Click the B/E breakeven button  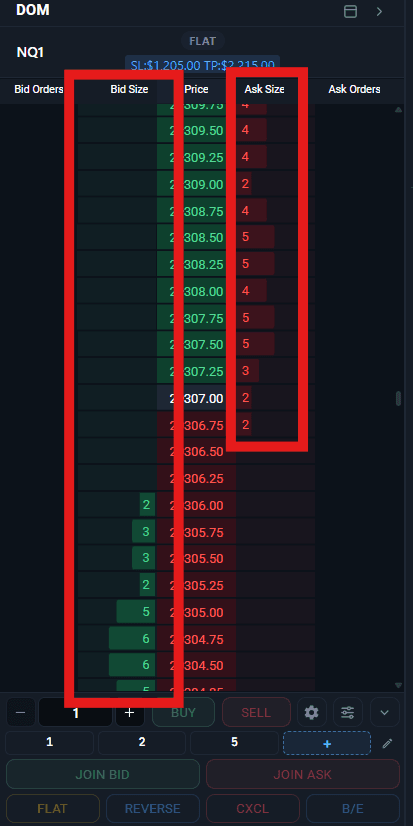tap(353, 809)
